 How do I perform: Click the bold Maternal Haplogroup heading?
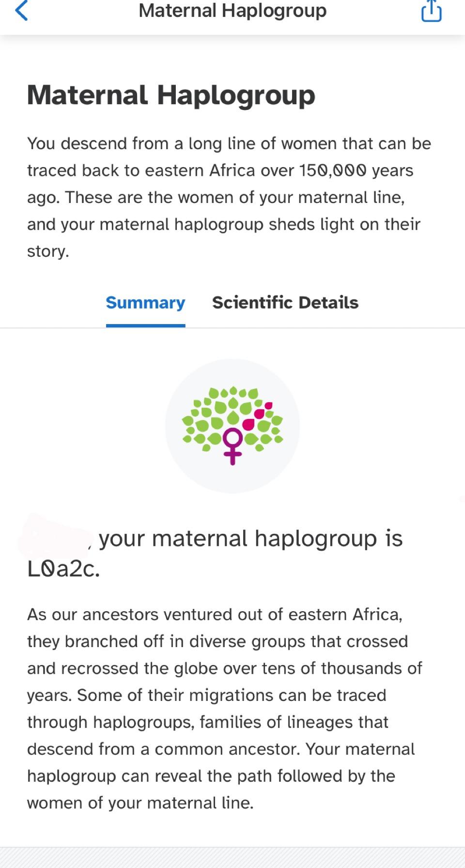coord(171,95)
